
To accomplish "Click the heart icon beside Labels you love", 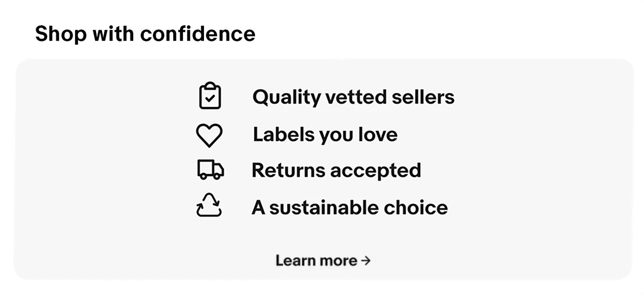I will 209,135.
